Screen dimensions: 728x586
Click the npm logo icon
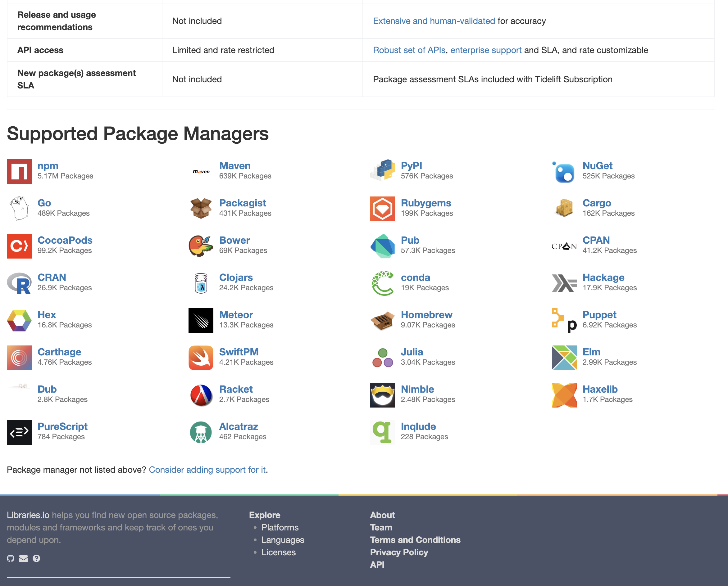(x=19, y=171)
